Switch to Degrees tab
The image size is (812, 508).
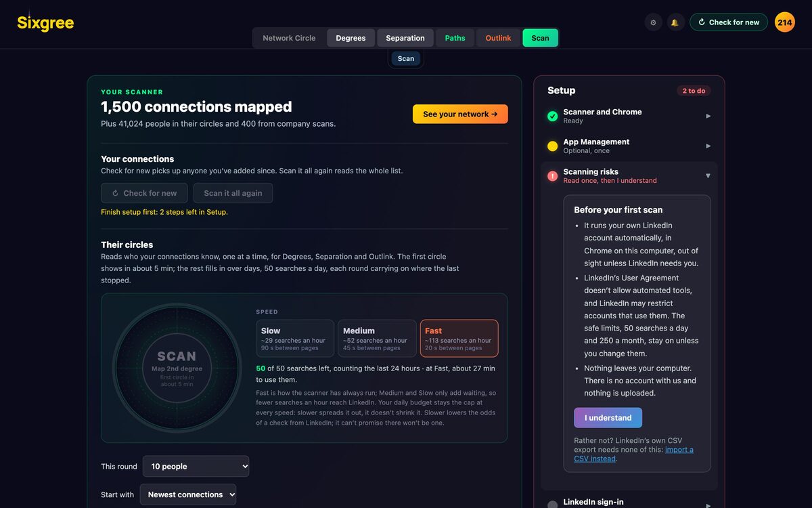(x=351, y=38)
